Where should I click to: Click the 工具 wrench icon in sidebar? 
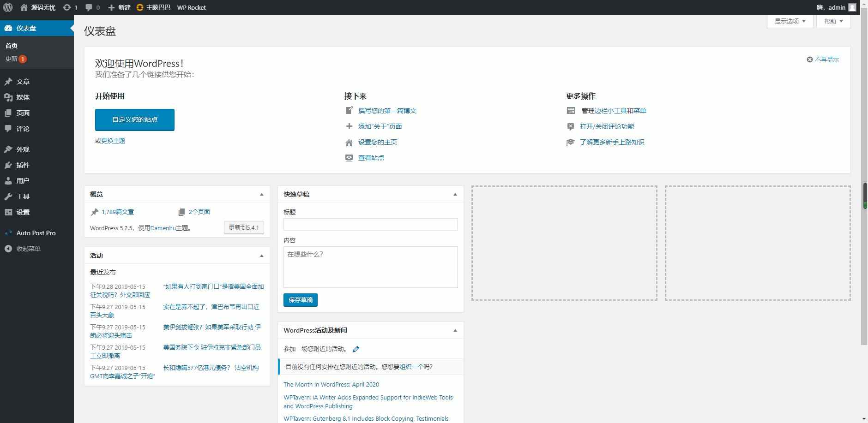click(x=8, y=197)
